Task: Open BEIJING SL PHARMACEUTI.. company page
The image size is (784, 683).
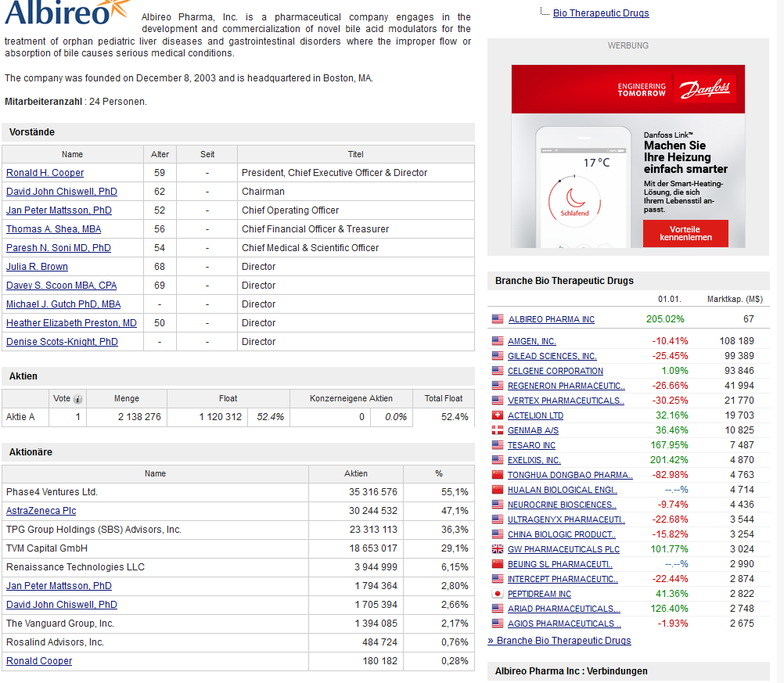Action: click(560, 564)
